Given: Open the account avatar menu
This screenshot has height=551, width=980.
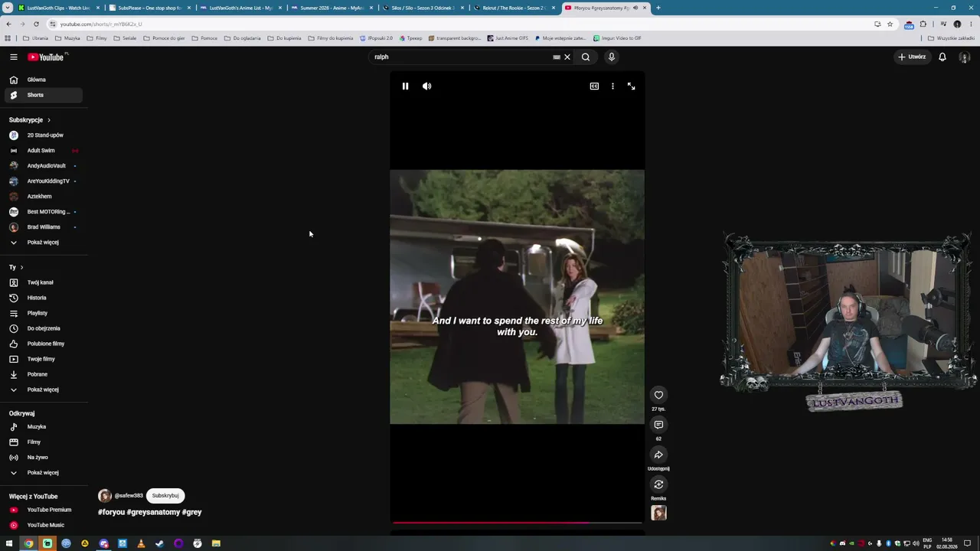Looking at the screenshot, I should (965, 57).
